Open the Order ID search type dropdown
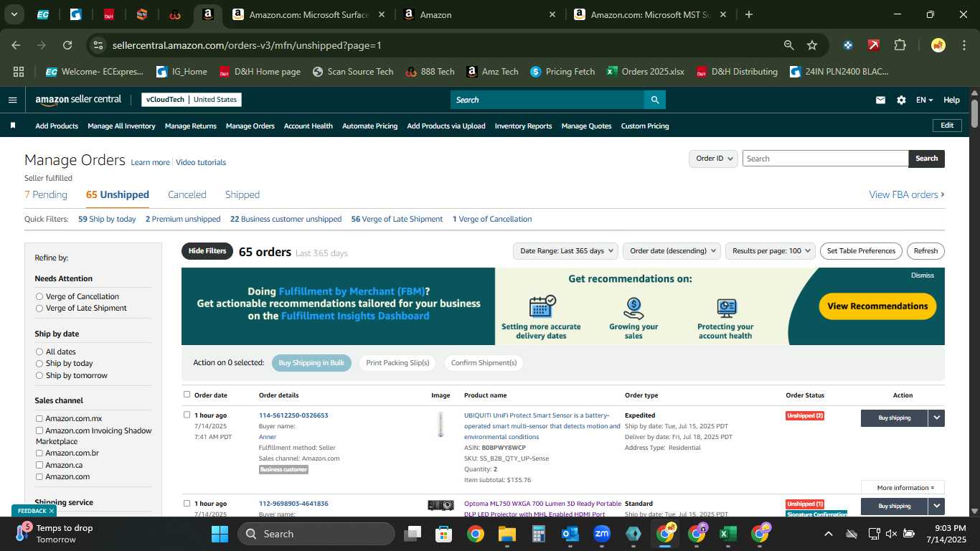Image resolution: width=980 pixels, height=551 pixels. pos(713,159)
